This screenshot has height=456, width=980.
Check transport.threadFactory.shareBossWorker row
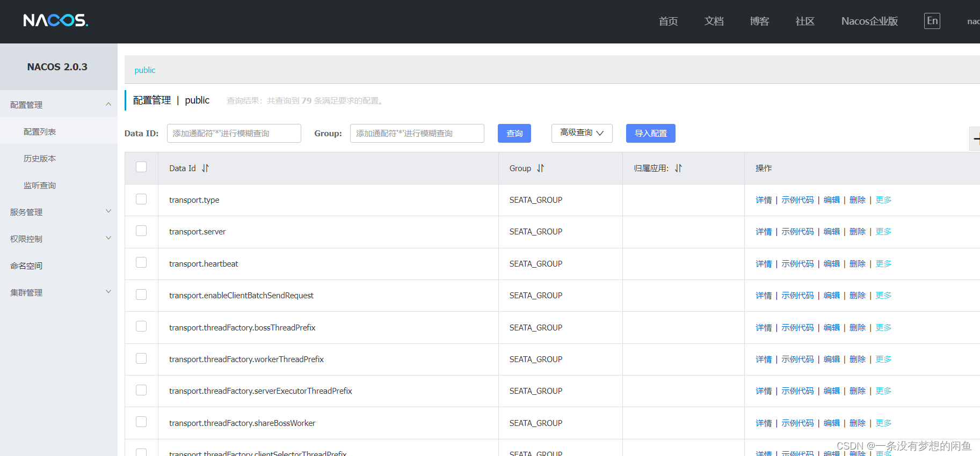141,422
